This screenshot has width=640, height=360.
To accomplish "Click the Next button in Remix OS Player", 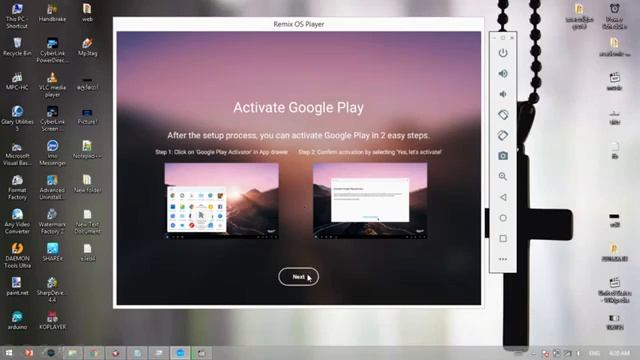I will tap(298, 277).
